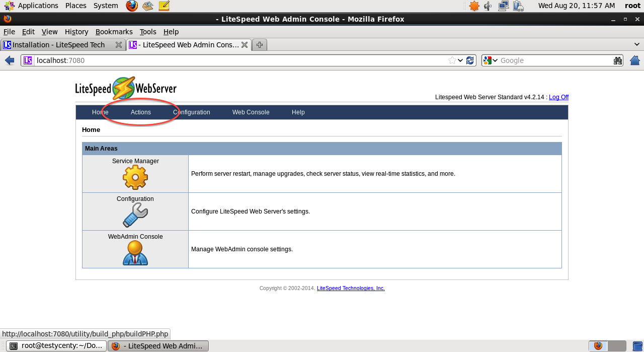Viewport: 644px width, 352px height.
Task: Select the LiteSpeed Web Admin Console tab
Action: 189,45
